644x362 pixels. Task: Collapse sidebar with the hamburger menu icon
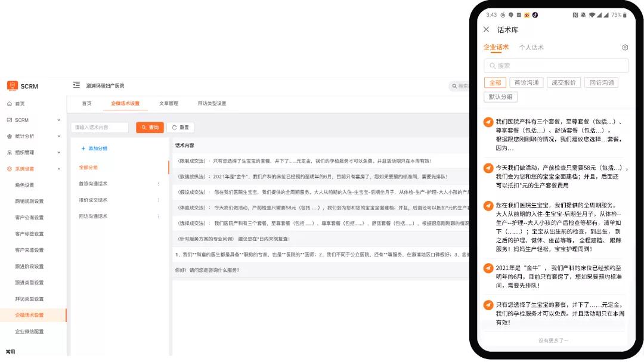coord(76,85)
